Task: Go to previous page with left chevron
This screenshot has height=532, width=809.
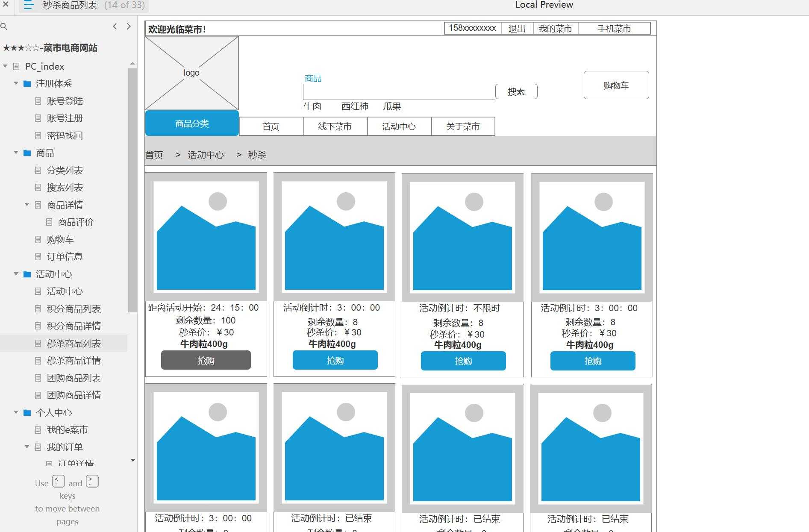Action: pos(115,26)
